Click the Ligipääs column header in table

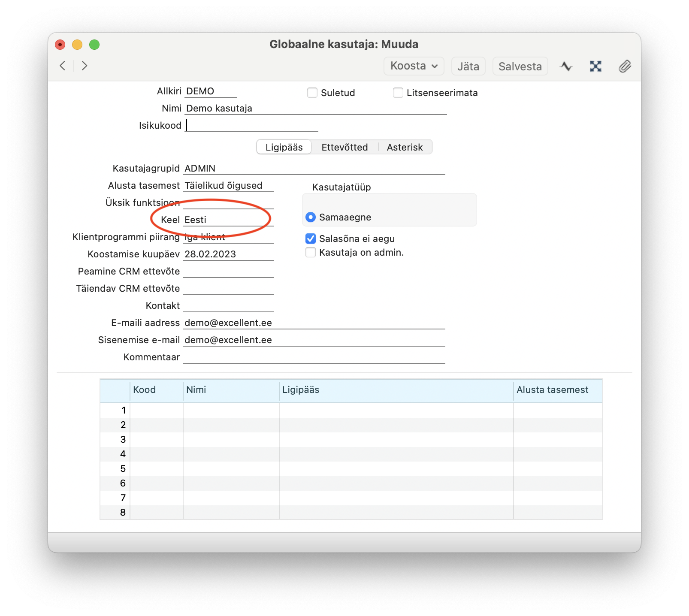click(396, 390)
